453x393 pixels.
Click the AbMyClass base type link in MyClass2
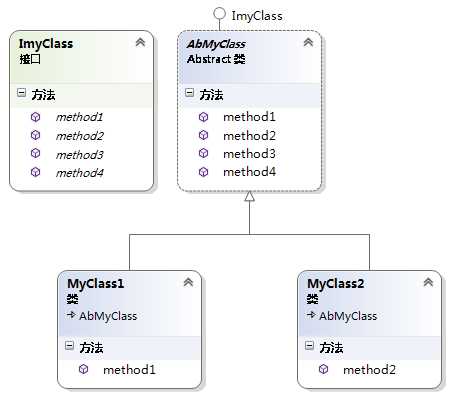pyautogui.click(x=348, y=316)
